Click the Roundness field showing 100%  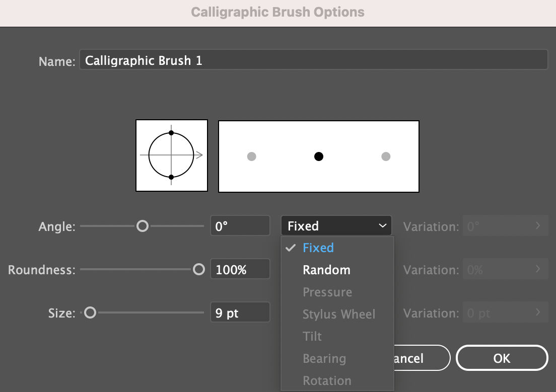240,269
